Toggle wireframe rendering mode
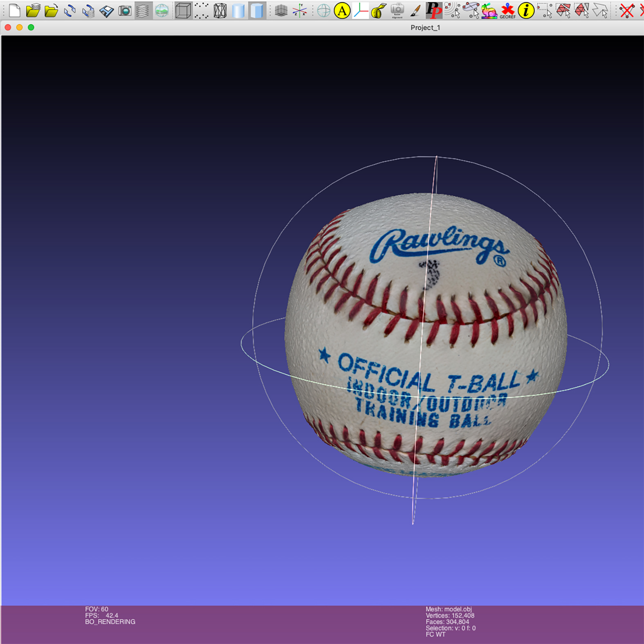Image resolution: width=644 pixels, height=644 pixels. 220,11
